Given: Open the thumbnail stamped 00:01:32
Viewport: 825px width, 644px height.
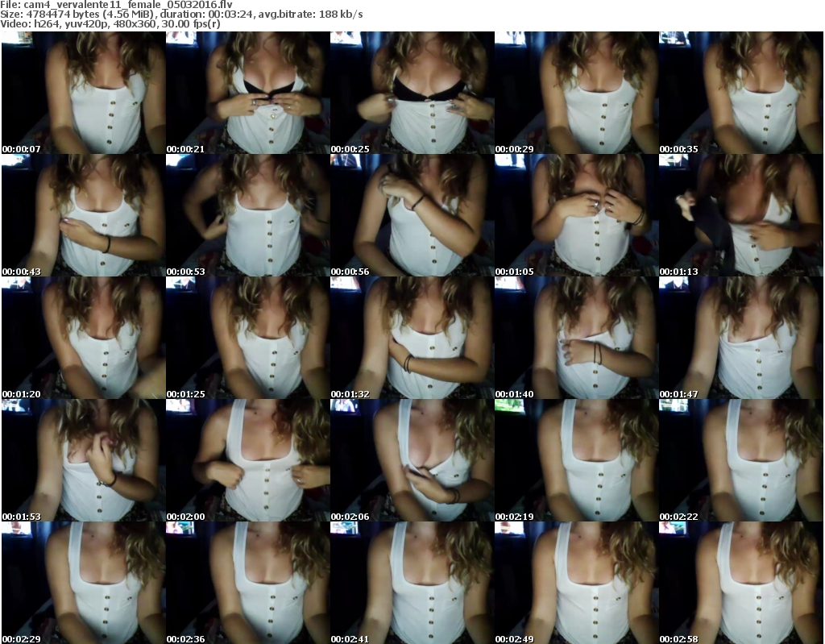Looking at the screenshot, I should coord(412,338).
